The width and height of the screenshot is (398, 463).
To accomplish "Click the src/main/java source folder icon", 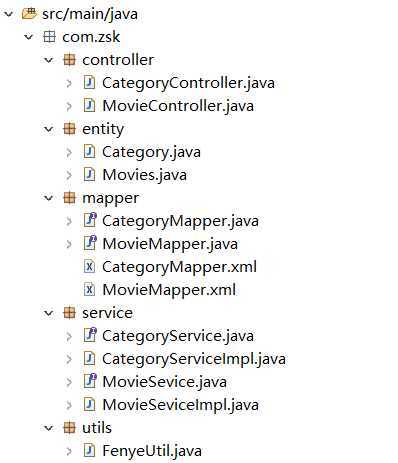I will tap(29, 14).
